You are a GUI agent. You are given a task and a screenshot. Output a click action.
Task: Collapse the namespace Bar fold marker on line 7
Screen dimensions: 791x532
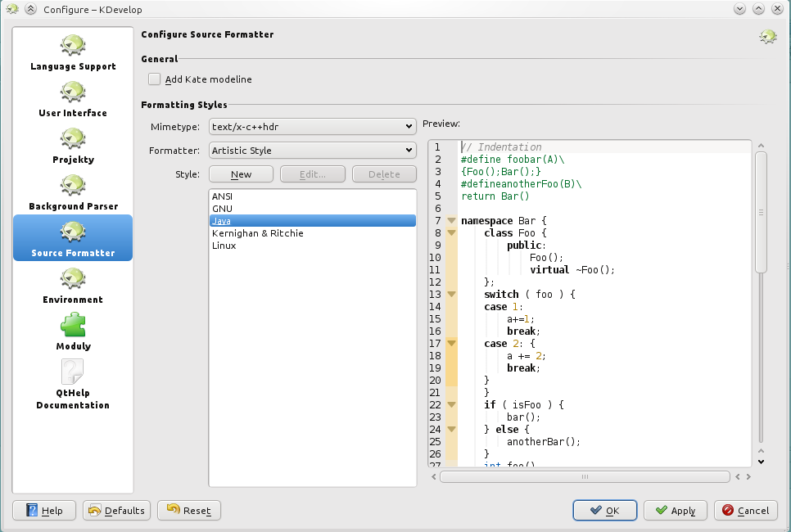451,220
